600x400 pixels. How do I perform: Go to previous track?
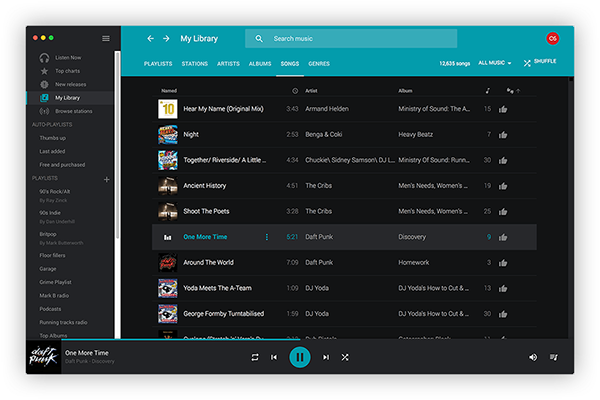274,357
